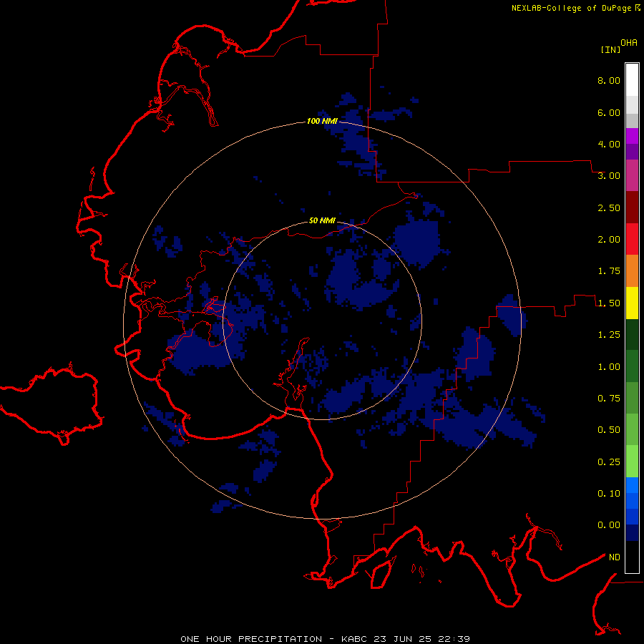
Task: Select the 8.00 legend value
Action: (609, 80)
